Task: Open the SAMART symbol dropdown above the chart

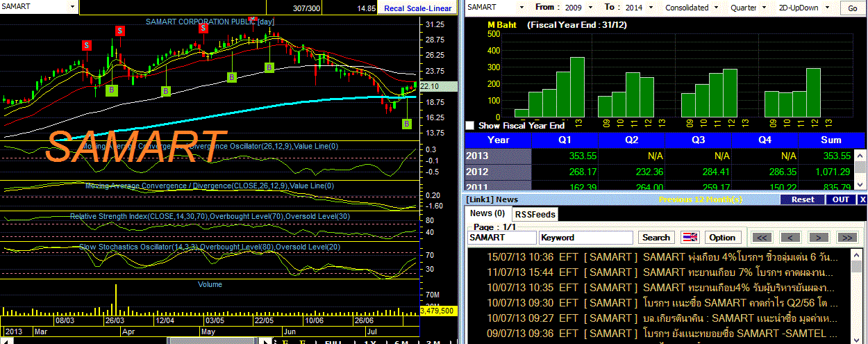Action: click(x=72, y=7)
